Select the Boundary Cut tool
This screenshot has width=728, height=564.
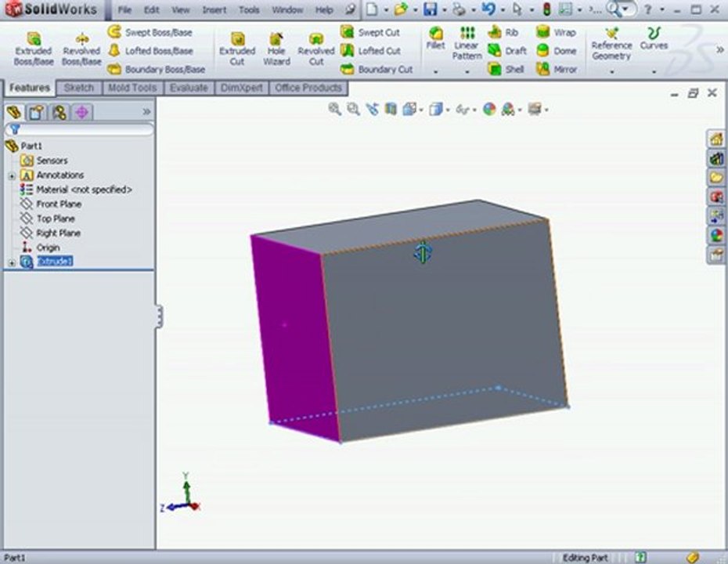pyautogui.click(x=377, y=69)
